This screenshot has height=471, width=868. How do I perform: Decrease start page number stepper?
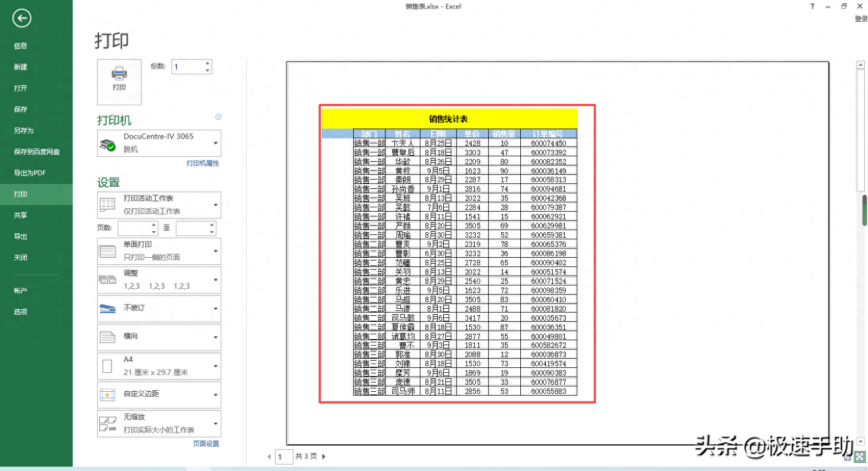point(154,232)
